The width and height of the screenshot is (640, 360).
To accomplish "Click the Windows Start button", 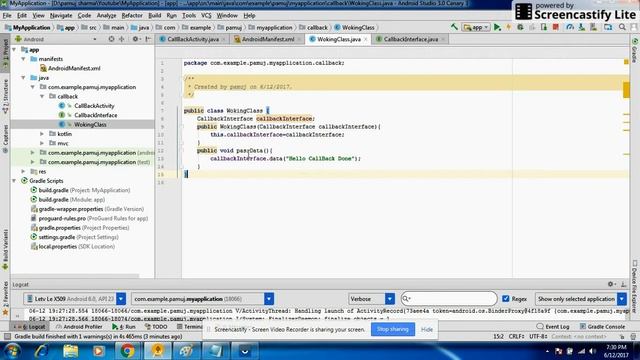I will tap(12, 351).
